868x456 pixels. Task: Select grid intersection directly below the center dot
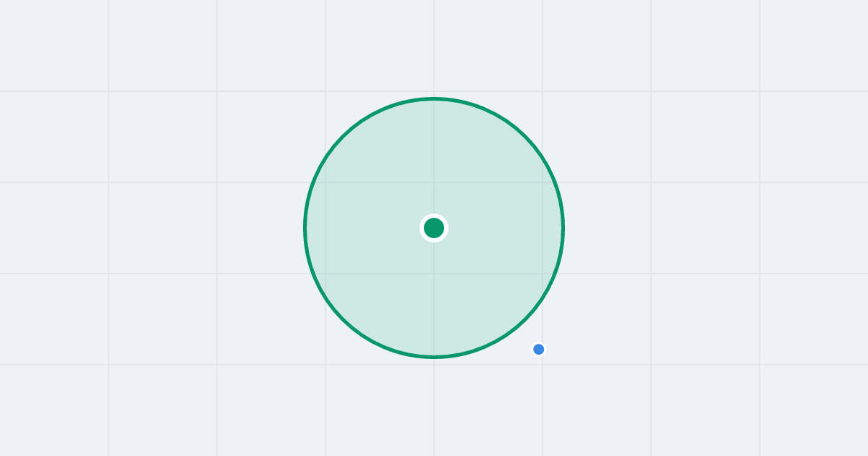tap(434, 274)
